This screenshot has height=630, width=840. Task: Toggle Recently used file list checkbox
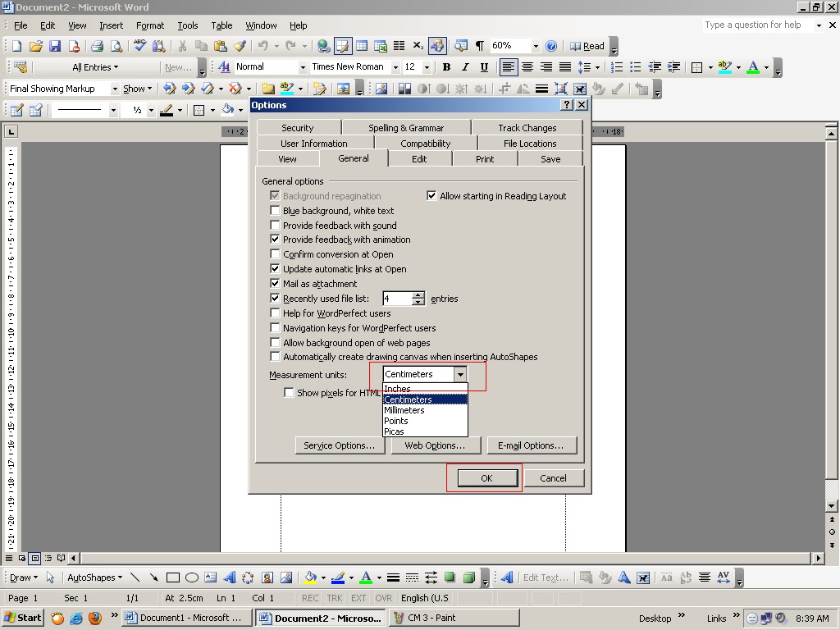275,299
